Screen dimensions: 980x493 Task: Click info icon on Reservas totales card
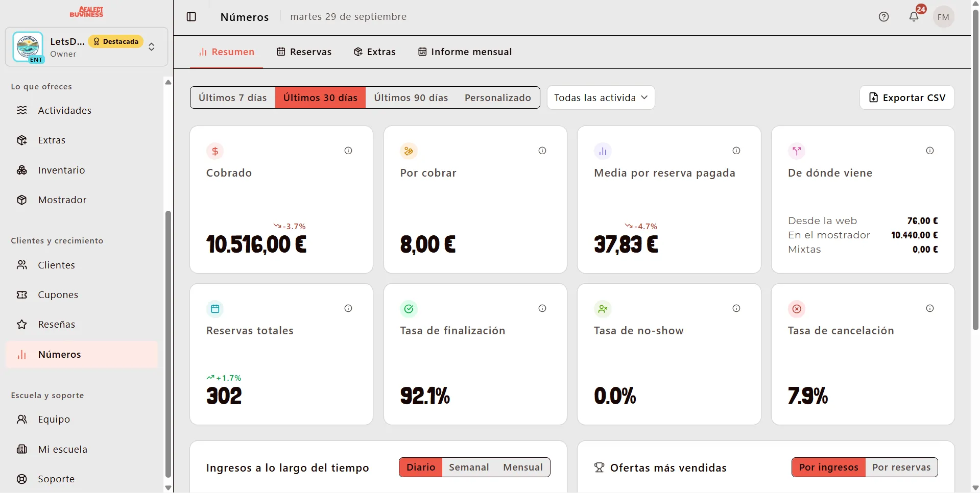pos(348,308)
